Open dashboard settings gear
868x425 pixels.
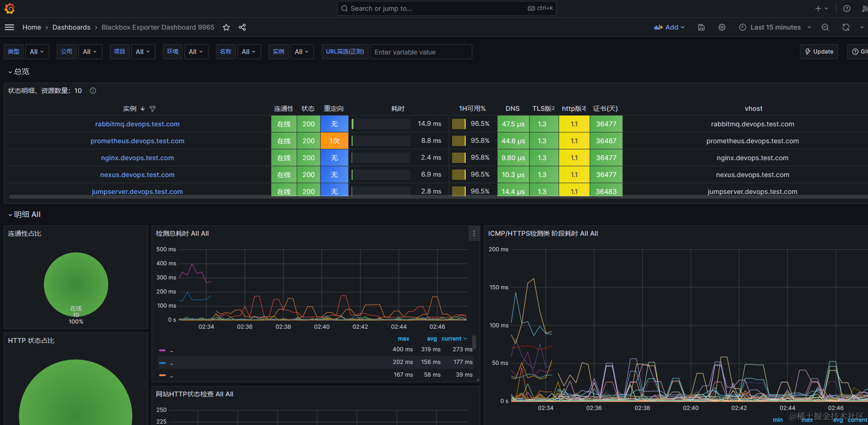coord(722,27)
